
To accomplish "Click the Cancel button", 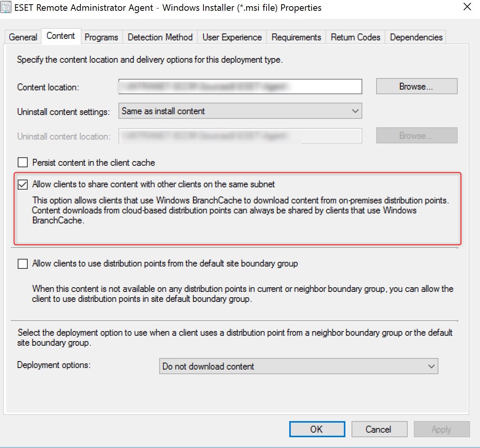I will tap(379, 429).
